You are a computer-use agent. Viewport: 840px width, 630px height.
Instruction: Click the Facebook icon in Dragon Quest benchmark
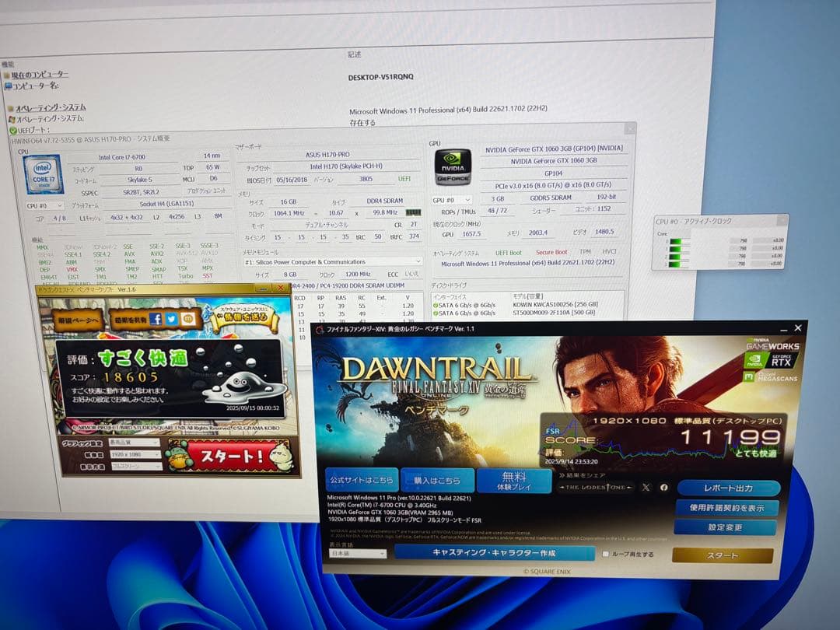click(x=156, y=320)
